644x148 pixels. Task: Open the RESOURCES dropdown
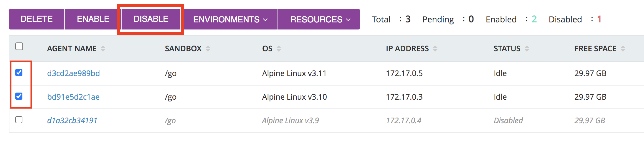click(319, 19)
